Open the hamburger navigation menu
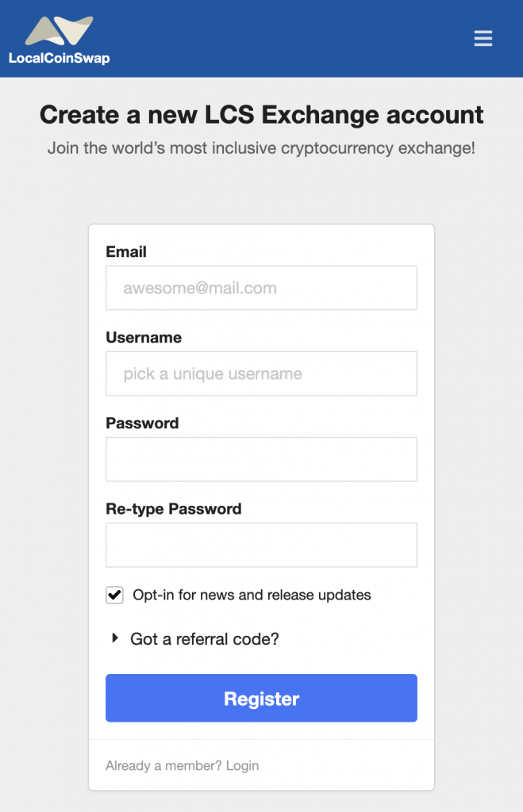This screenshot has height=812, width=523. click(483, 38)
